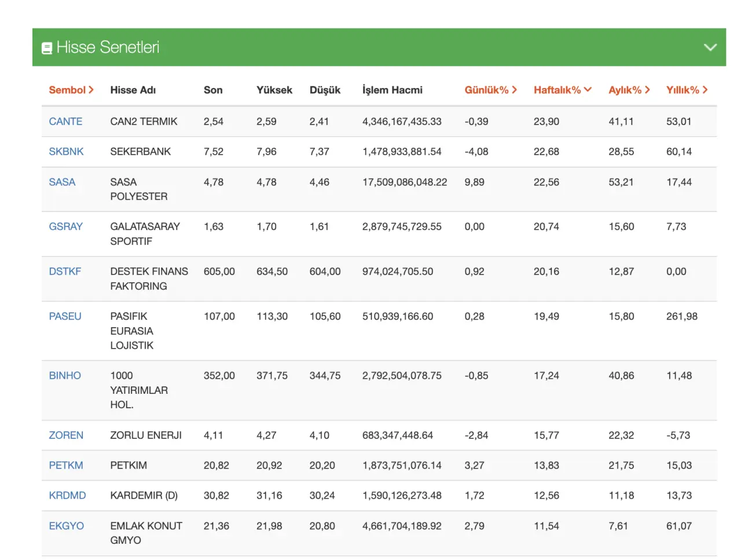Sort stocks by Yıllık% header
The image size is (741, 560).
(x=687, y=90)
